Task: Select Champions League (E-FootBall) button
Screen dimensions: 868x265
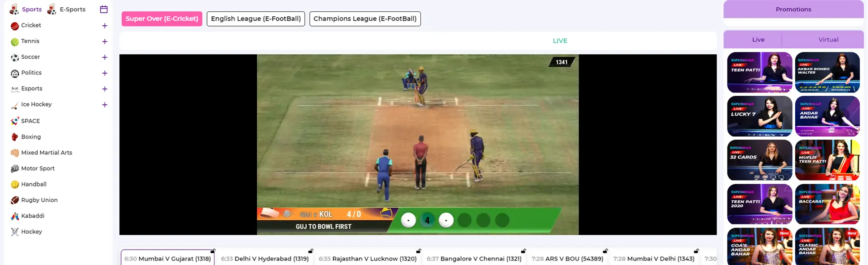Action: (365, 19)
